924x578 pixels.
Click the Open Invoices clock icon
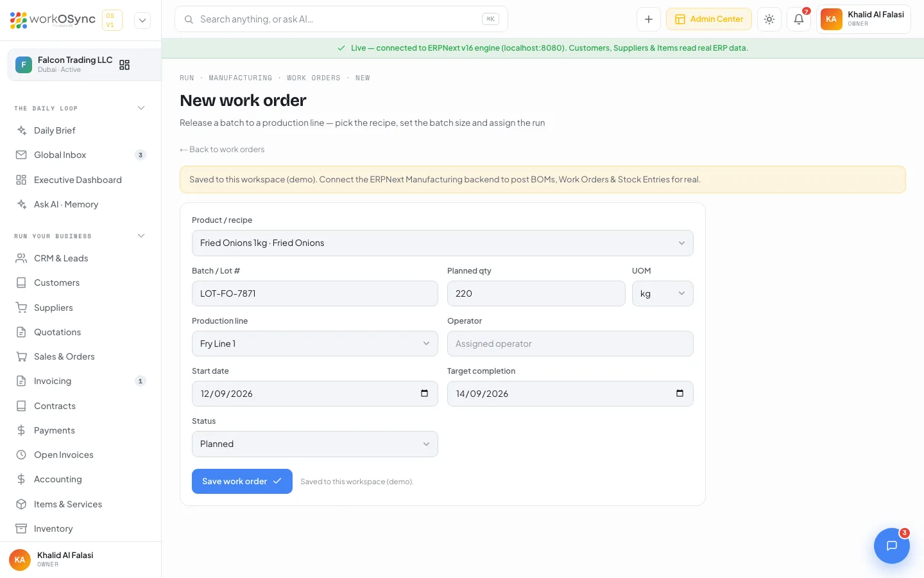21,455
